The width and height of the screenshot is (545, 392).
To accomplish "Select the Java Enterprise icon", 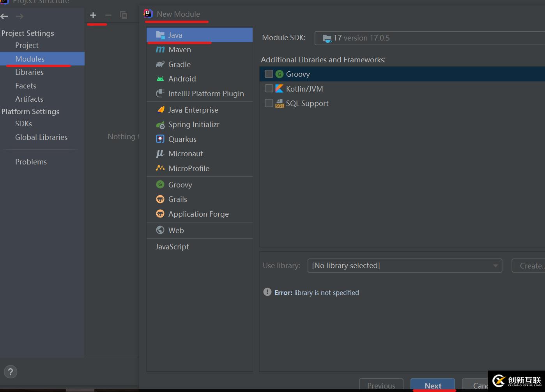I will (x=160, y=110).
